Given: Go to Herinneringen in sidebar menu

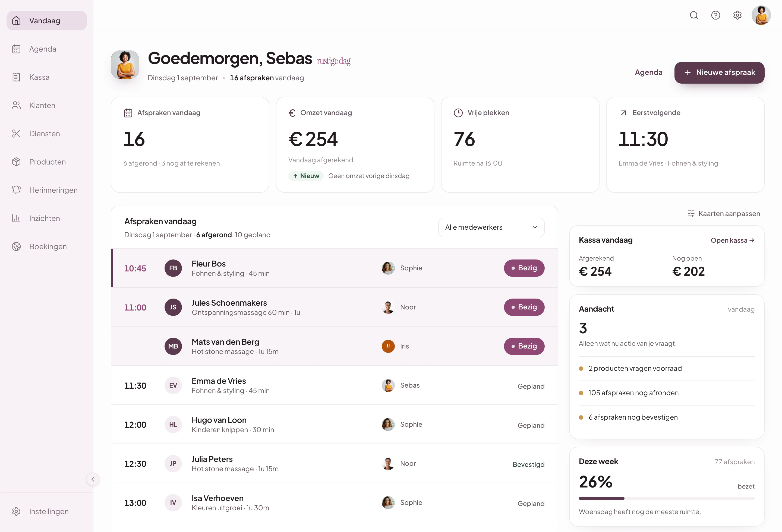Looking at the screenshot, I should 46,190.
